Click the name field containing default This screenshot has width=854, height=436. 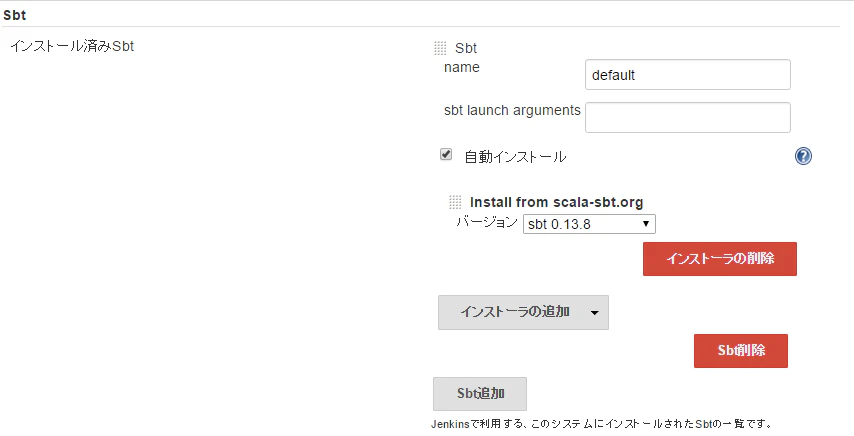[687, 75]
